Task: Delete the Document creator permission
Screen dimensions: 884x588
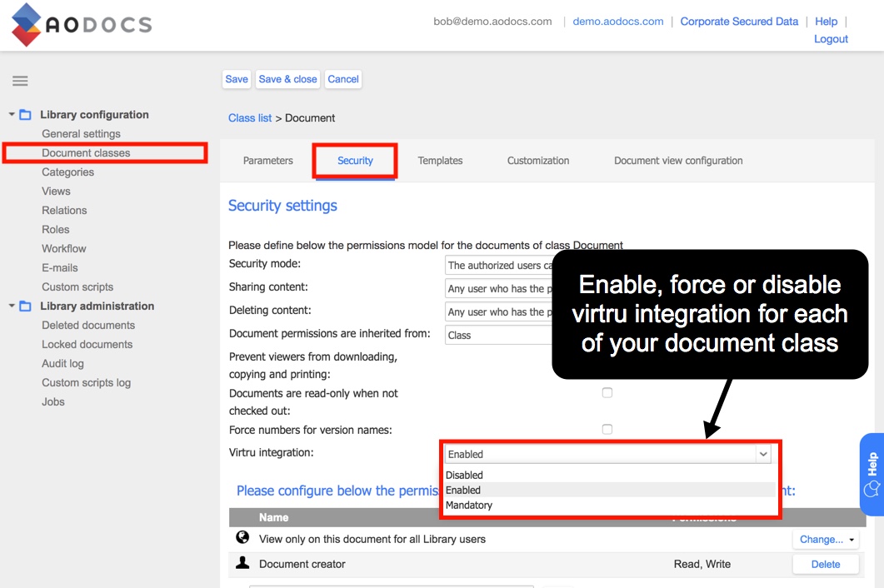Action: pos(826,565)
